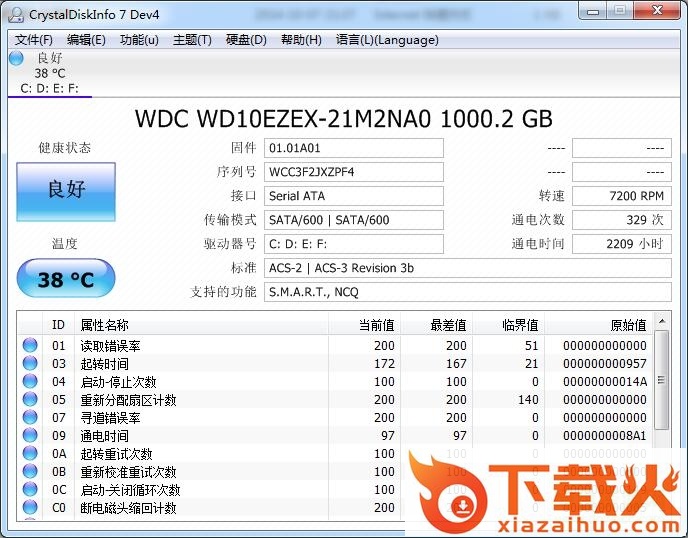Click the 当前值 column header
688x538 pixels.
tap(365, 325)
